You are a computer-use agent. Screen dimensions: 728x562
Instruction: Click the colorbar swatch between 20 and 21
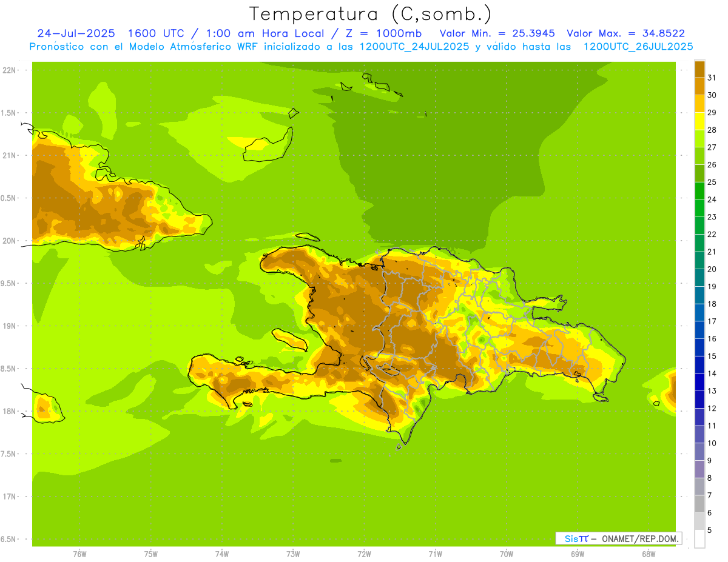click(x=699, y=260)
